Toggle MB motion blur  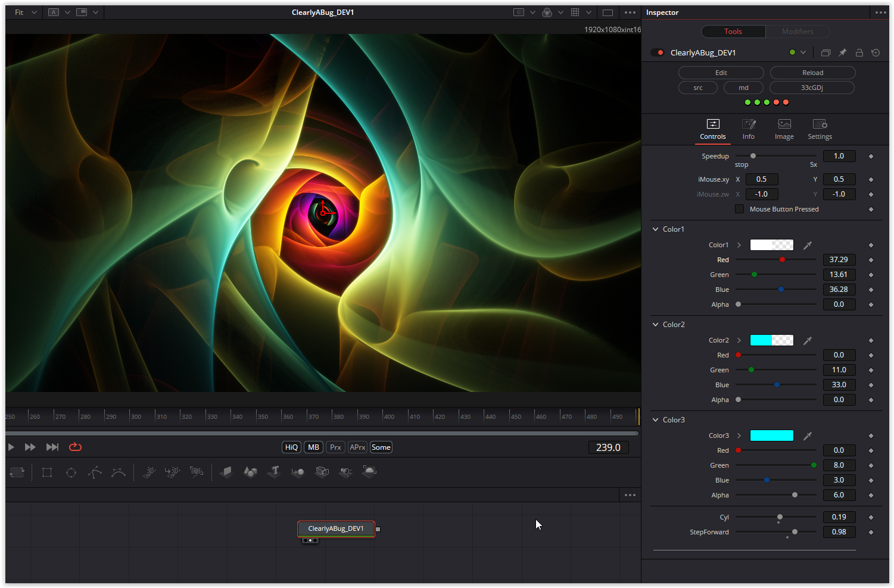pyautogui.click(x=314, y=447)
